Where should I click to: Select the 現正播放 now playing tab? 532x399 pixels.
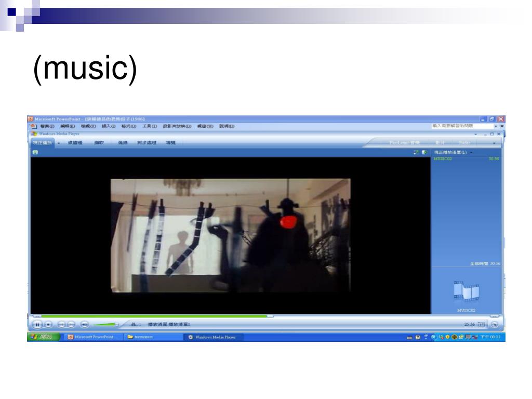coord(43,143)
